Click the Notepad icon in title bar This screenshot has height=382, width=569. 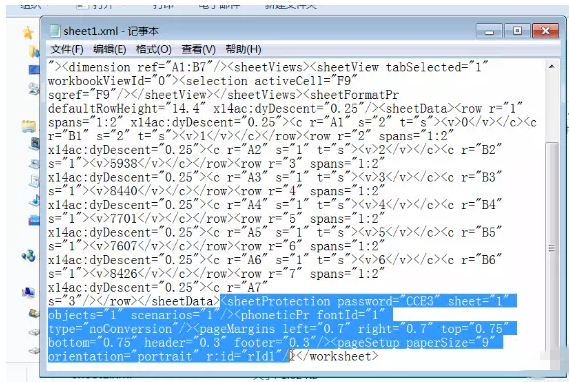(x=55, y=31)
